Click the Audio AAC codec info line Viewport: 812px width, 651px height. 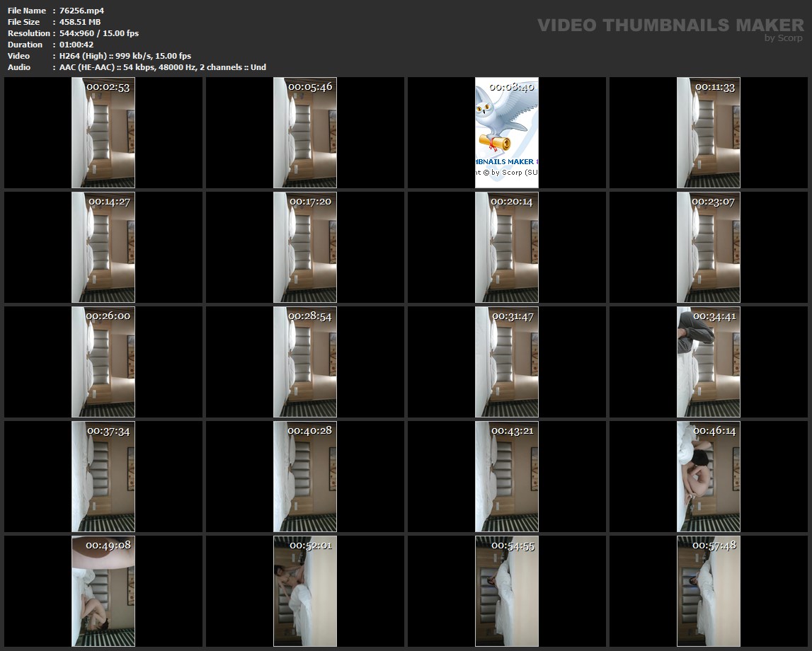point(163,67)
